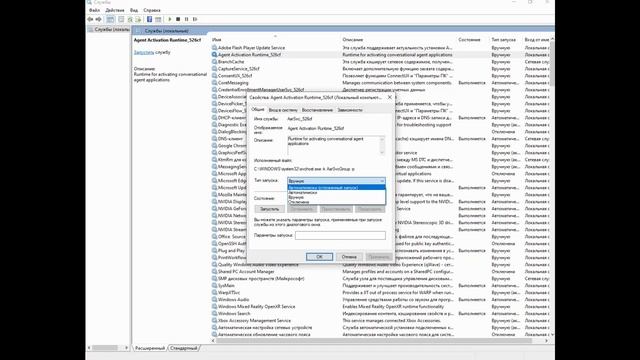Screen dimensions: 640x360
Task: Switch to Расширенный view tab at bottom
Action: point(150,348)
